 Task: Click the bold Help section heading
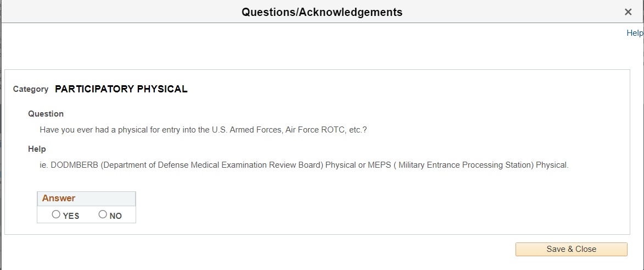coord(37,149)
